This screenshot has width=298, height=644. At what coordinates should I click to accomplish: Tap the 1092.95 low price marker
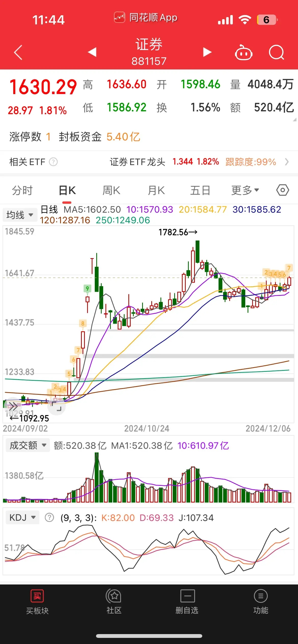point(29,418)
